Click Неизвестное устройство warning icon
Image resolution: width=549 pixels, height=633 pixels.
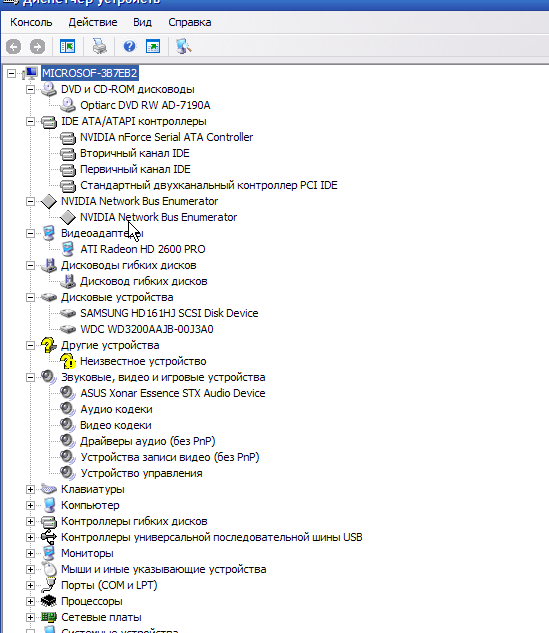pyautogui.click(x=68, y=361)
